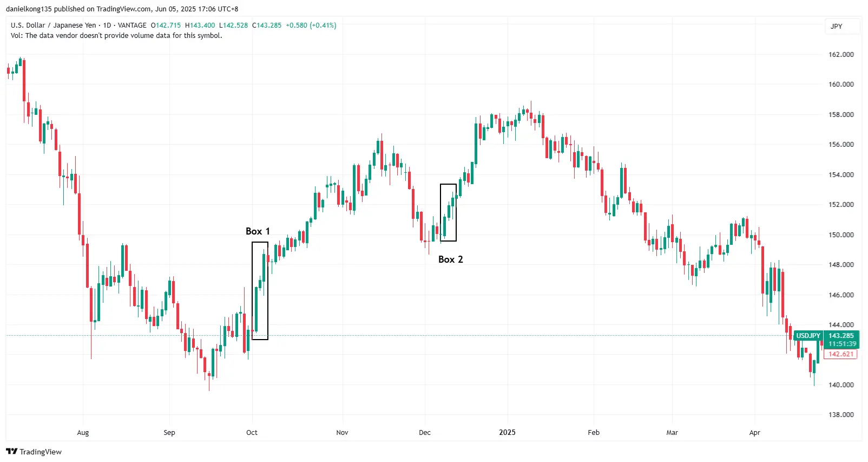Viewport: 868px width, 462px height.
Task: Click the Dec marker on time axis
Action: coord(425,432)
